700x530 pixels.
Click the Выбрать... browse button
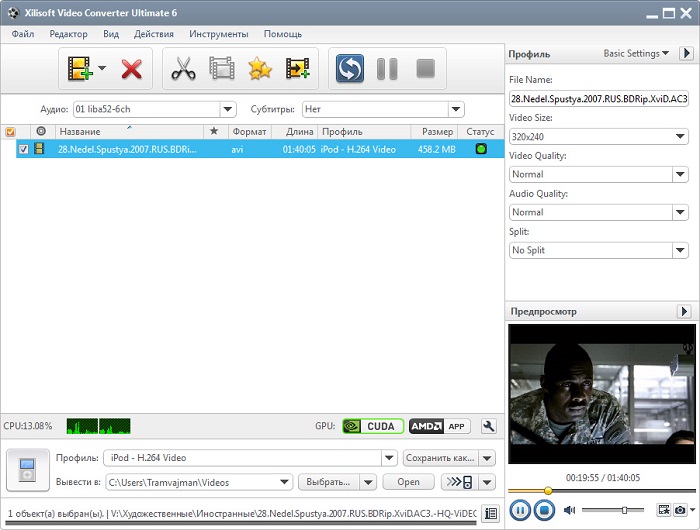point(329,482)
